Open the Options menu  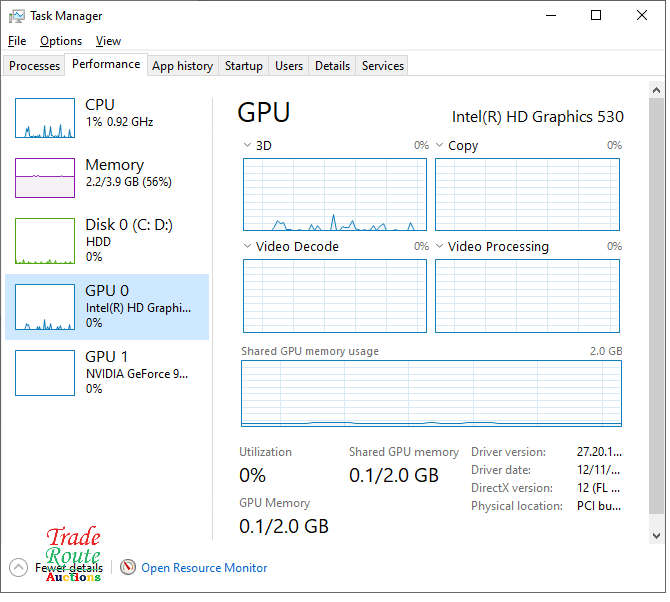pos(61,41)
